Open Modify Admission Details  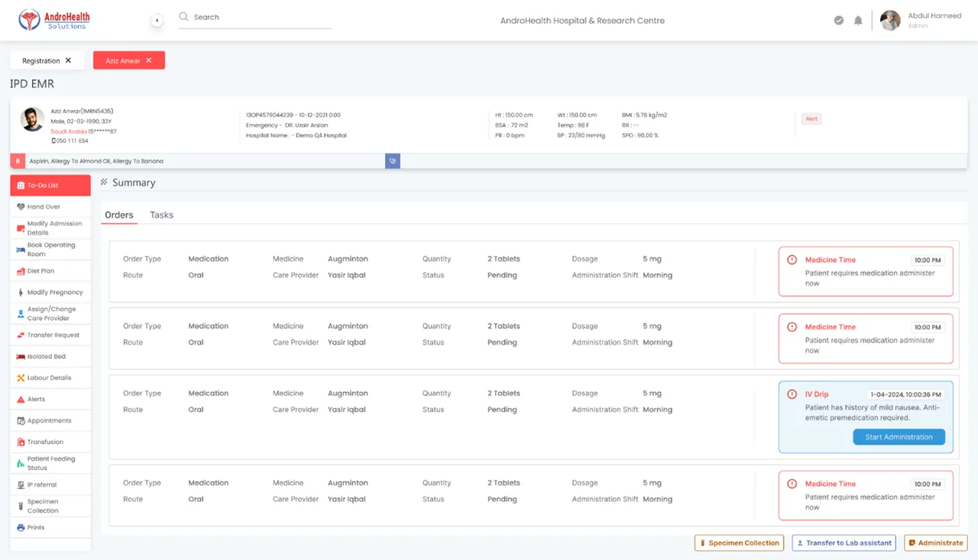(50, 228)
